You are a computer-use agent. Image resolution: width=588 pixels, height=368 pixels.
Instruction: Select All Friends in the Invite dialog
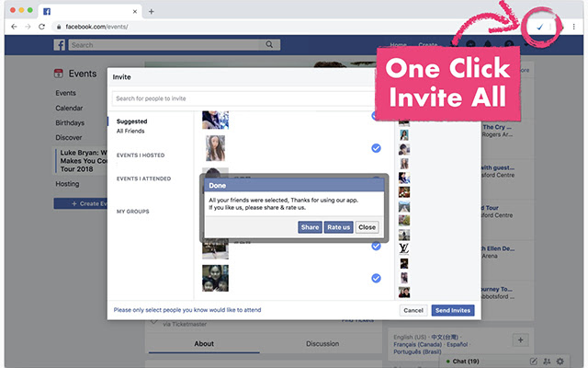(130, 131)
